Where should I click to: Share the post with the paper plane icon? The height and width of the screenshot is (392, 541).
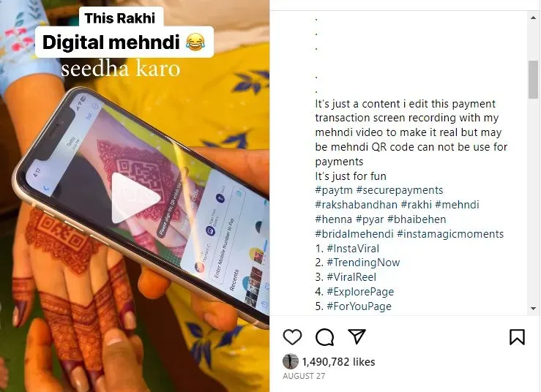357,336
